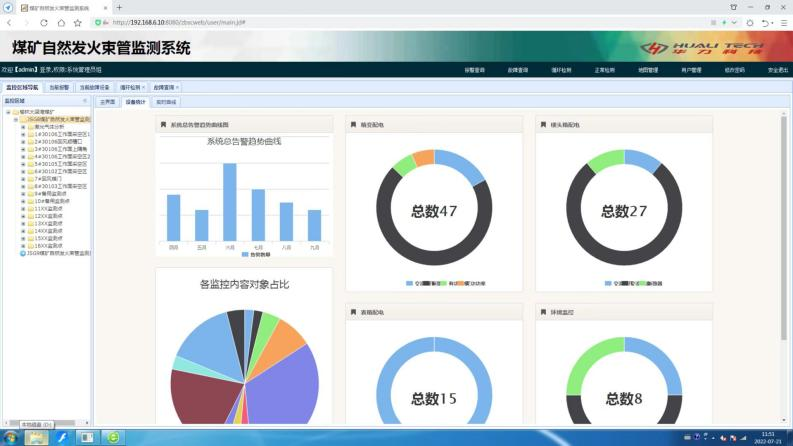Screen dimensions: 793x446
Task: Open the 当前报警 tab
Action: coord(60,88)
